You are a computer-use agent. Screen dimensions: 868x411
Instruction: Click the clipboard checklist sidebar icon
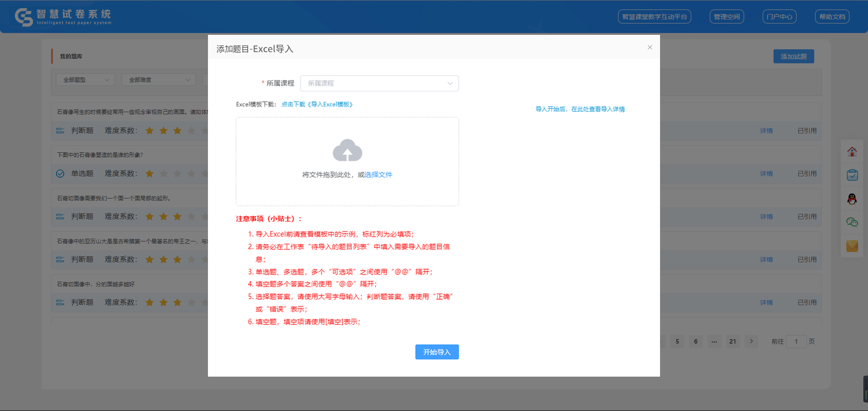(x=852, y=175)
